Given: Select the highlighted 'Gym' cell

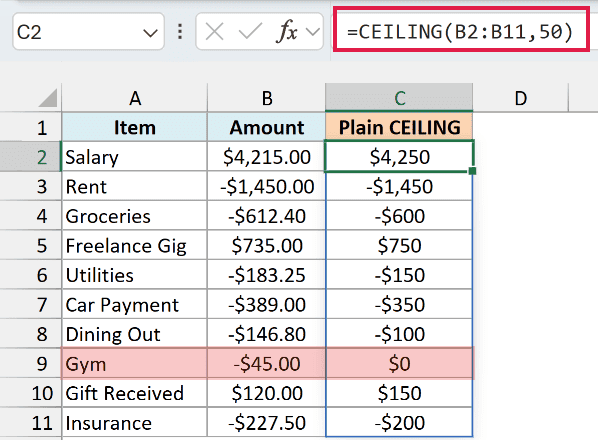Looking at the screenshot, I should coord(135,363).
